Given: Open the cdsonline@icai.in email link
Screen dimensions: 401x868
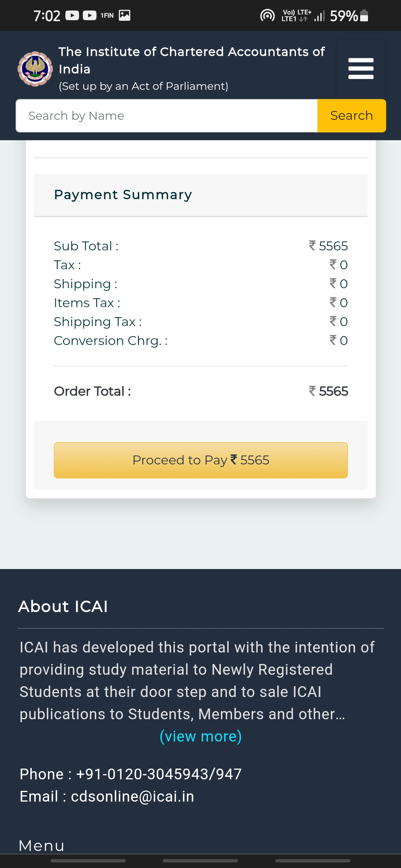Looking at the screenshot, I should pos(133,796).
